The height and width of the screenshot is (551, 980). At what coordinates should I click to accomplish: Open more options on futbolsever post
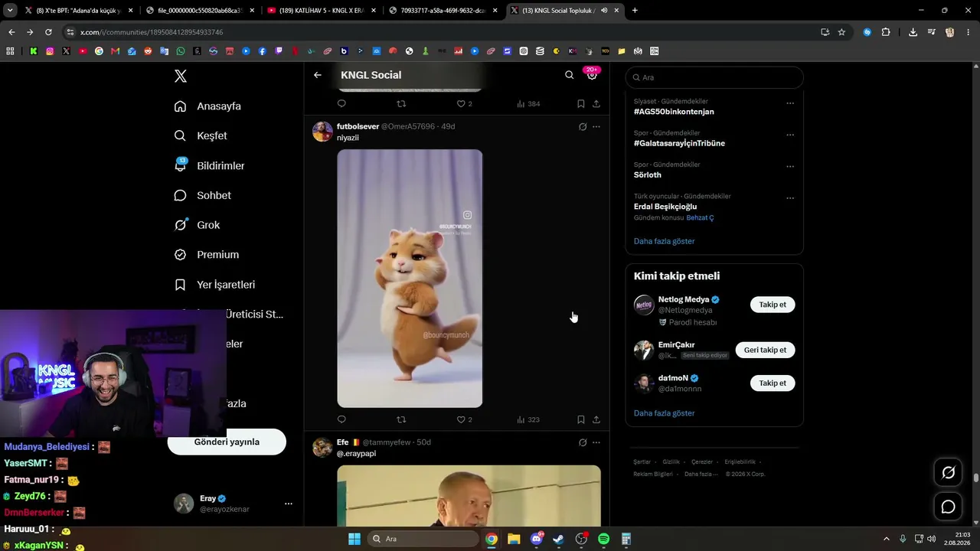596,127
